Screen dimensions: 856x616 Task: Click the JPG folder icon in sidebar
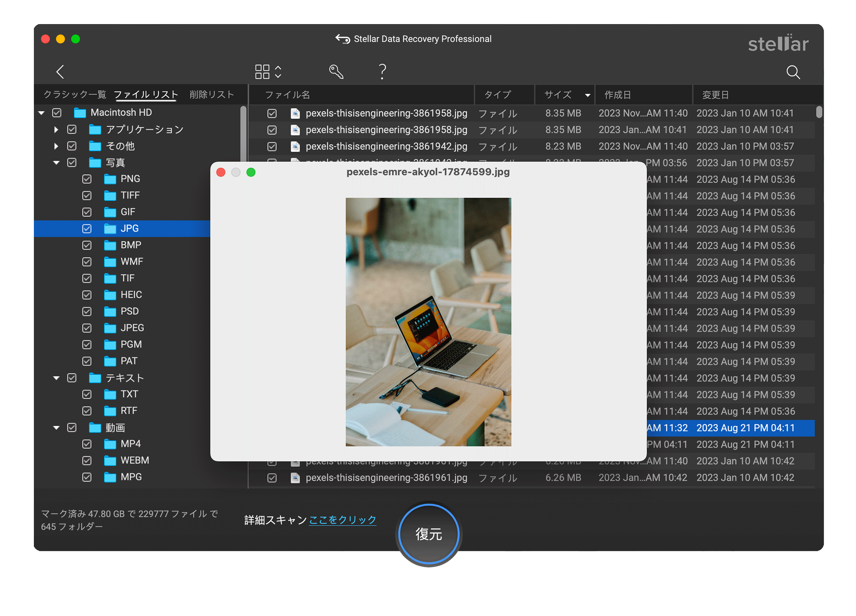pos(110,229)
